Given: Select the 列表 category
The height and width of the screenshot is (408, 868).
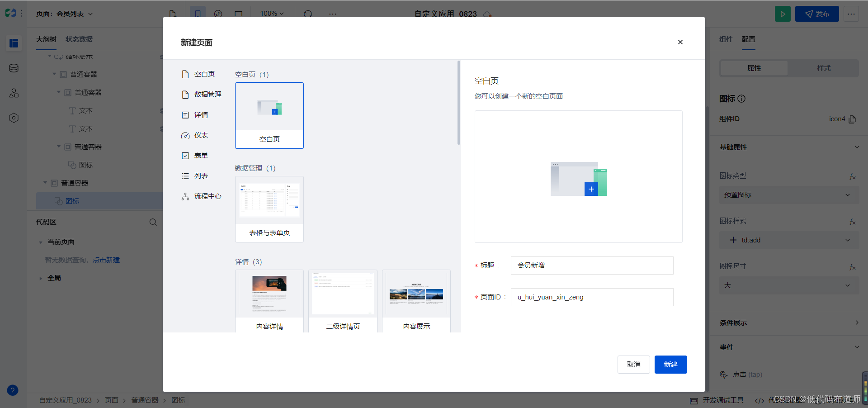Looking at the screenshot, I should click(x=195, y=176).
